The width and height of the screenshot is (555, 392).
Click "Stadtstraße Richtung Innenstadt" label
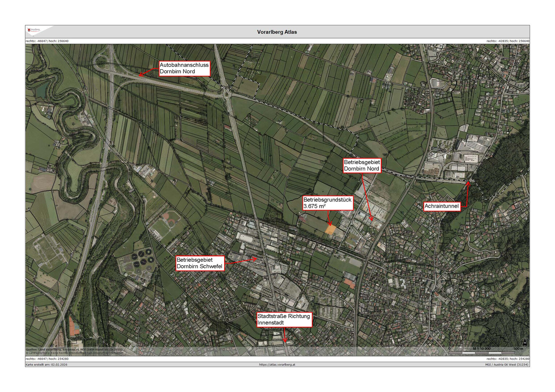point(284,319)
